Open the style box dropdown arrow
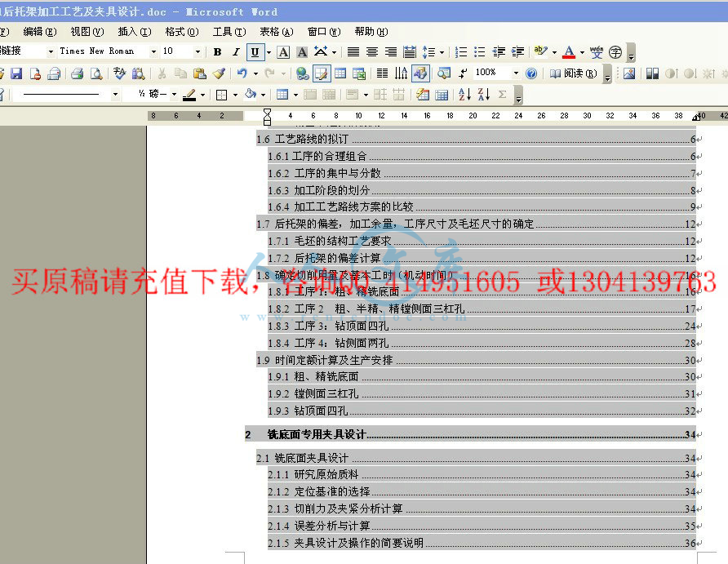 pos(51,51)
